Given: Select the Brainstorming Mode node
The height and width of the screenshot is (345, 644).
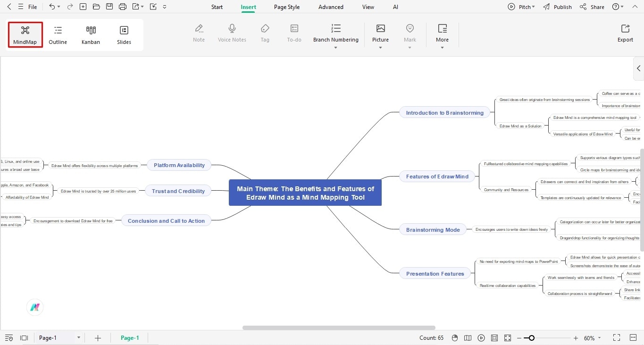Looking at the screenshot, I should point(433,230).
